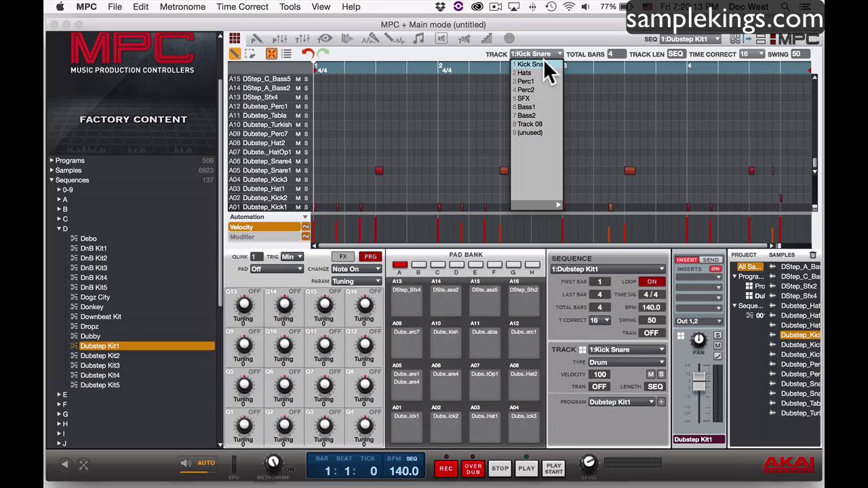This screenshot has height=488, width=868.
Task: Open TIME CORRECT 16 dropdown in toolbar
Action: coord(751,54)
